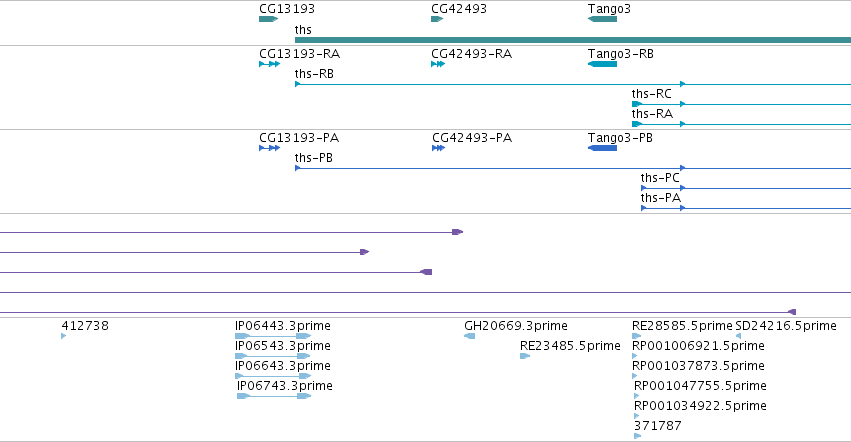Click the RE28585.5prime label

pyautogui.click(x=682, y=326)
